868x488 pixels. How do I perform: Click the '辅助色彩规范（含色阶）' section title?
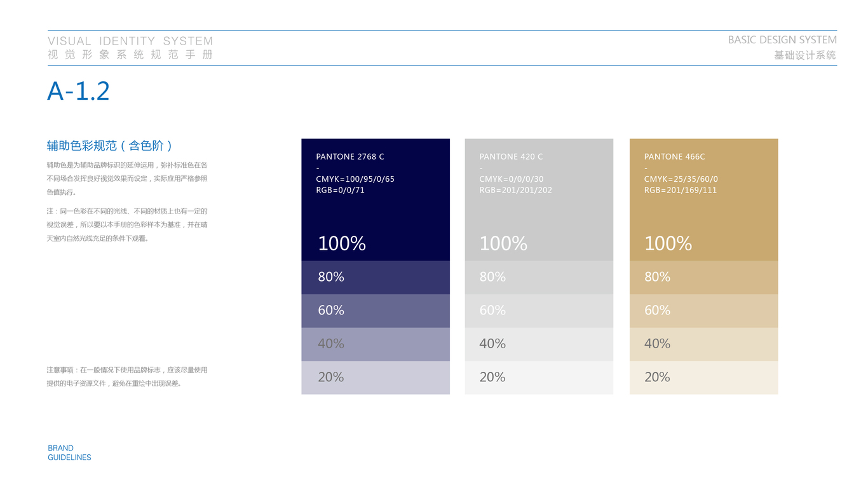tap(110, 146)
